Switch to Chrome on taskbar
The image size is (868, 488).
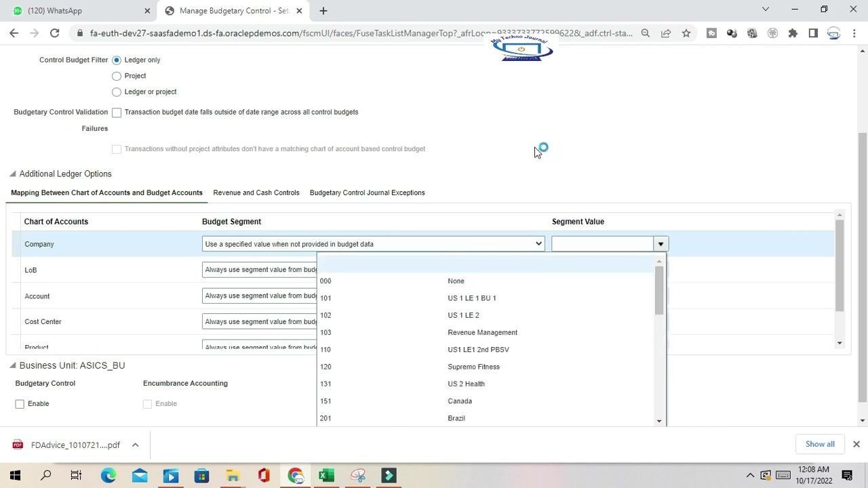pyautogui.click(x=295, y=475)
